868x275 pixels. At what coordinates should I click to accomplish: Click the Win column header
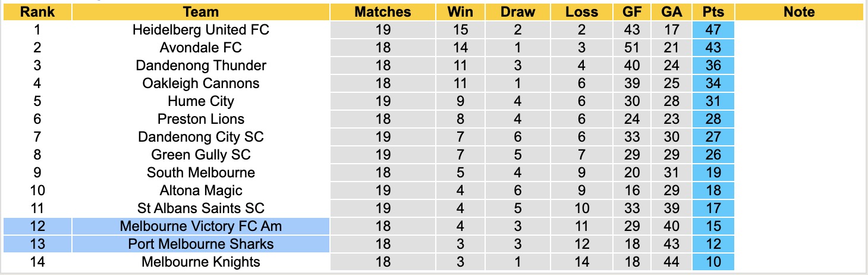460,12
